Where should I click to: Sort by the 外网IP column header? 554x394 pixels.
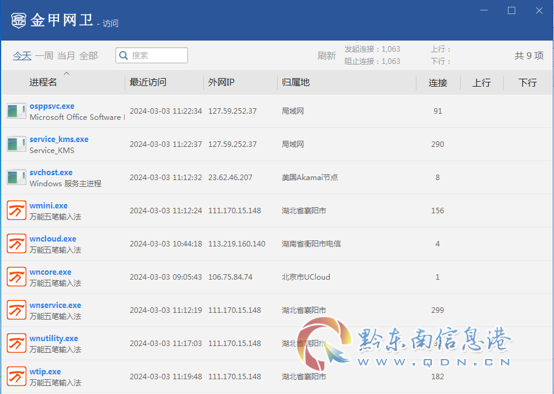click(221, 82)
